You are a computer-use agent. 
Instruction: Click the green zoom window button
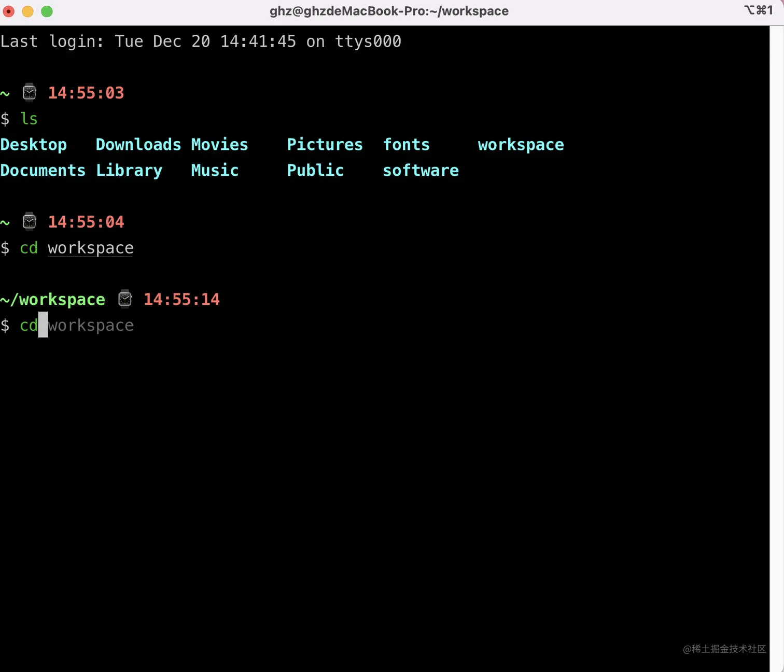click(47, 11)
